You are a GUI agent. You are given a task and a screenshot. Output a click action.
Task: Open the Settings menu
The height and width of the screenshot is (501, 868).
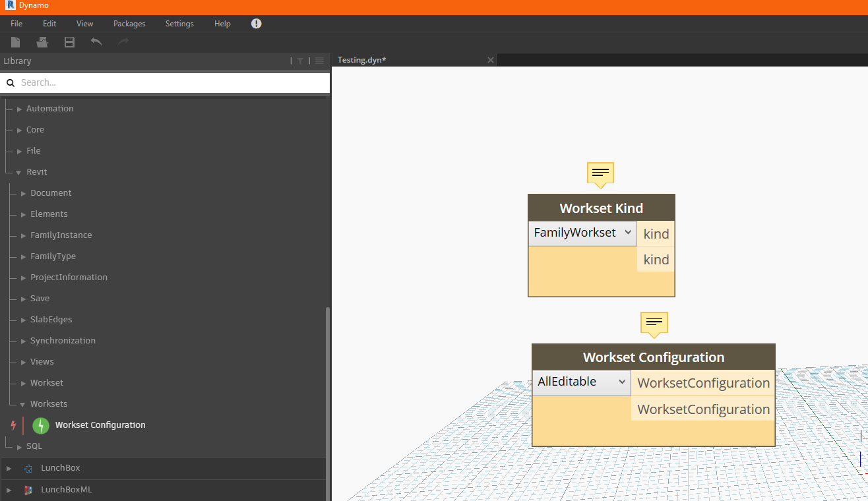pyautogui.click(x=179, y=23)
